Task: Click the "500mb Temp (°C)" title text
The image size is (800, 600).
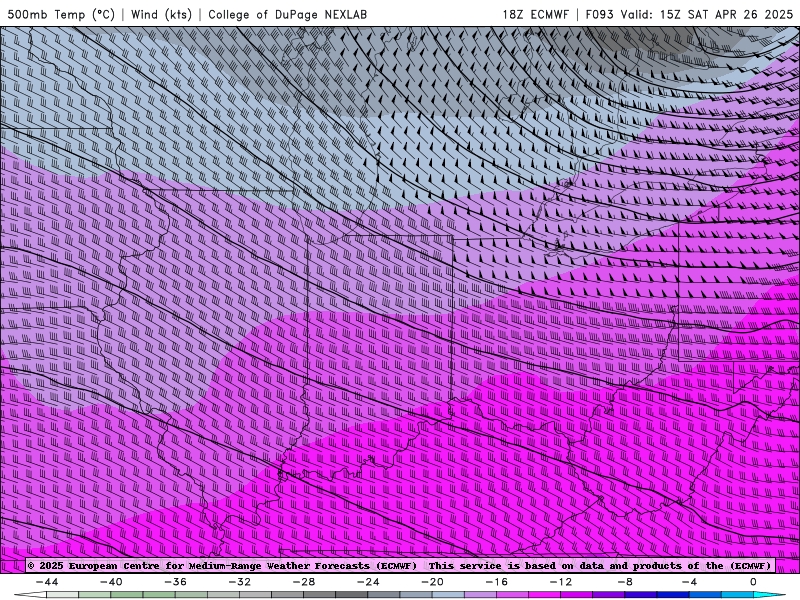Action: [x=61, y=14]
